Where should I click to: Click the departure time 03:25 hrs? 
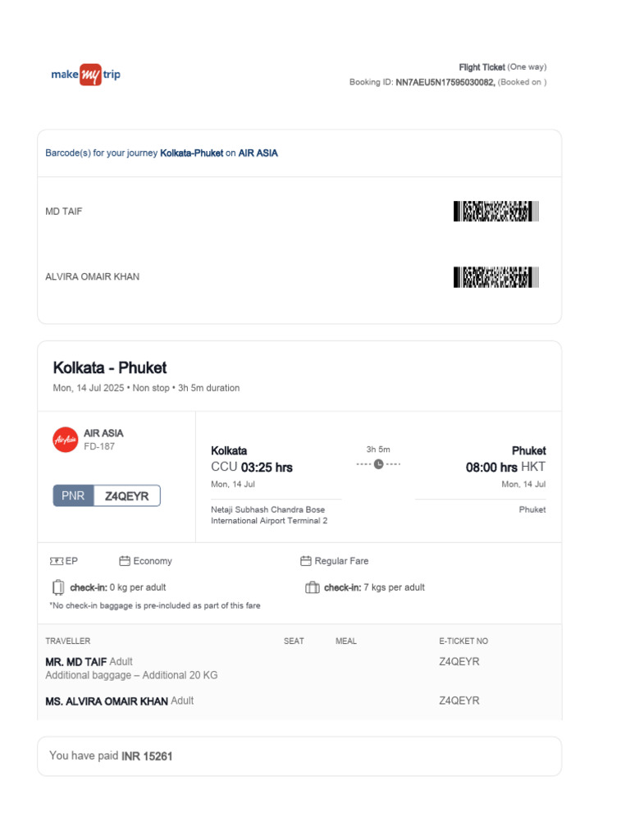[266, 468]
